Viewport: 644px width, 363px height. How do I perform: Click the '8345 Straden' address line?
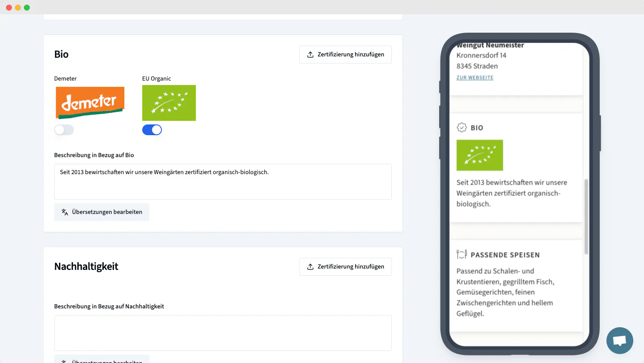point(477,66)
